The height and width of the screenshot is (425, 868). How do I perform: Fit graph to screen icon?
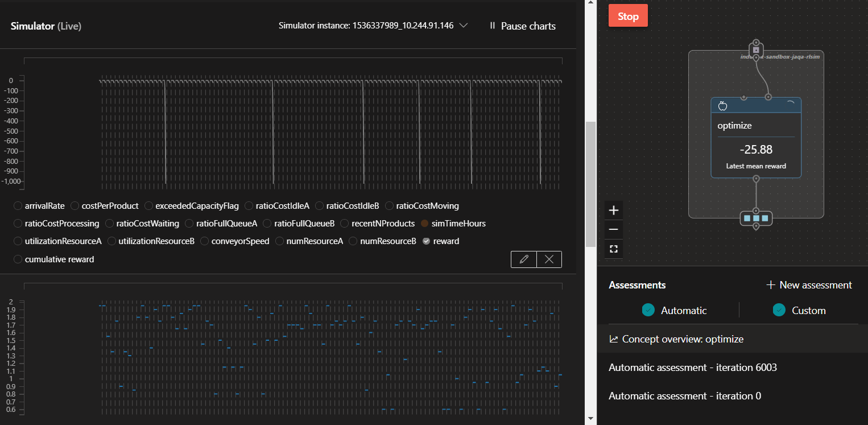tap(614, 249)
